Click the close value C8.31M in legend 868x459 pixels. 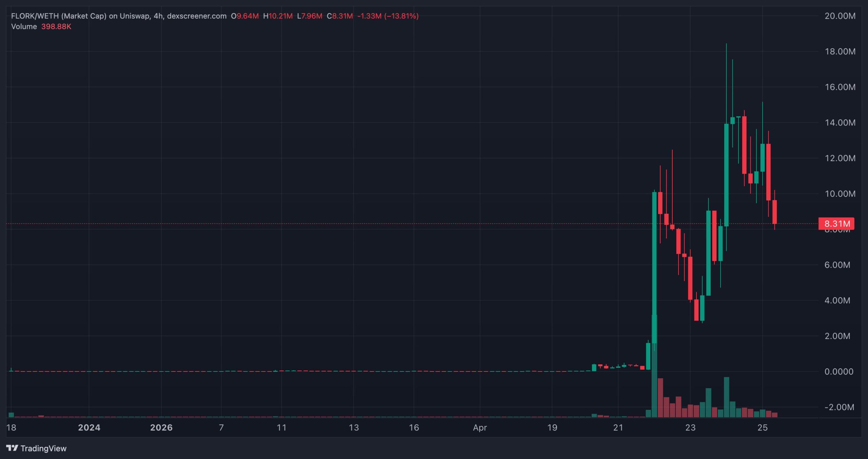point(339,16)
